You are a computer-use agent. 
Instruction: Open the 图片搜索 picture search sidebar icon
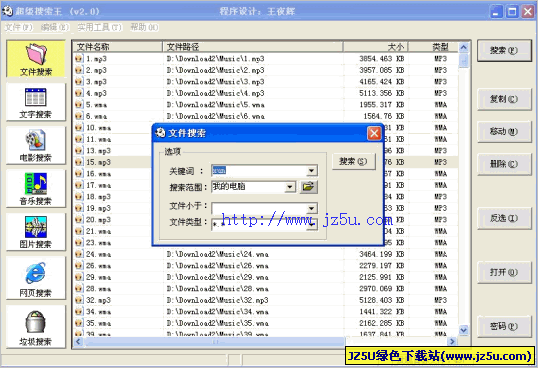tap(36, 232)
